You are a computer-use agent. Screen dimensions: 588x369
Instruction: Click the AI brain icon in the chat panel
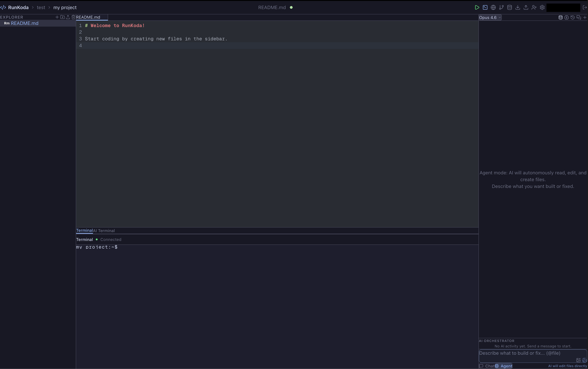click(x=566, y=18)
